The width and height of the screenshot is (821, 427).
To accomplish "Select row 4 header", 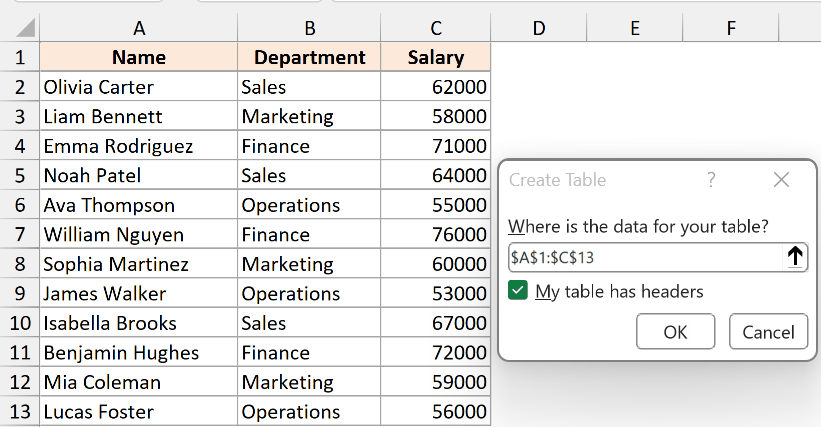I will 20,146.
